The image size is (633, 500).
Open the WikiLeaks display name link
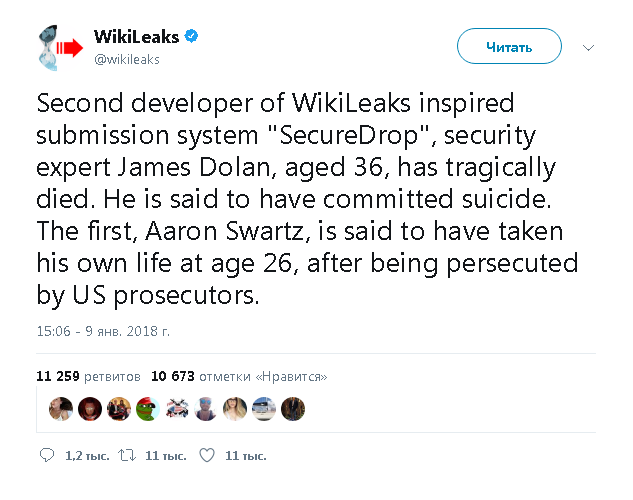136,37
